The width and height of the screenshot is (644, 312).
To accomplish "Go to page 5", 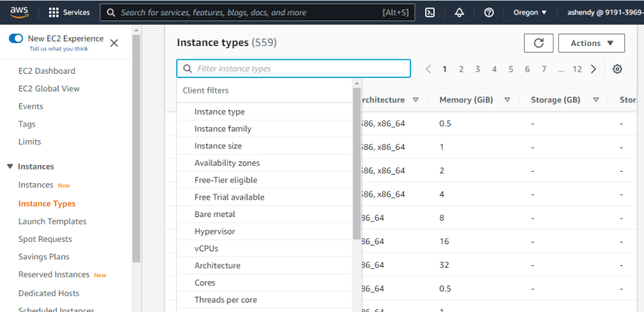I will pyautogui.click(x=511, y=69).
